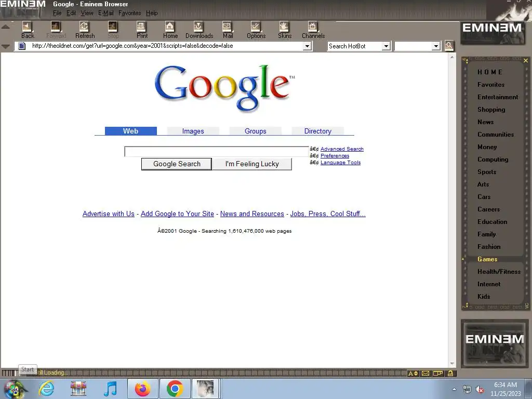Open the Favorites menu

pos(129,13)
